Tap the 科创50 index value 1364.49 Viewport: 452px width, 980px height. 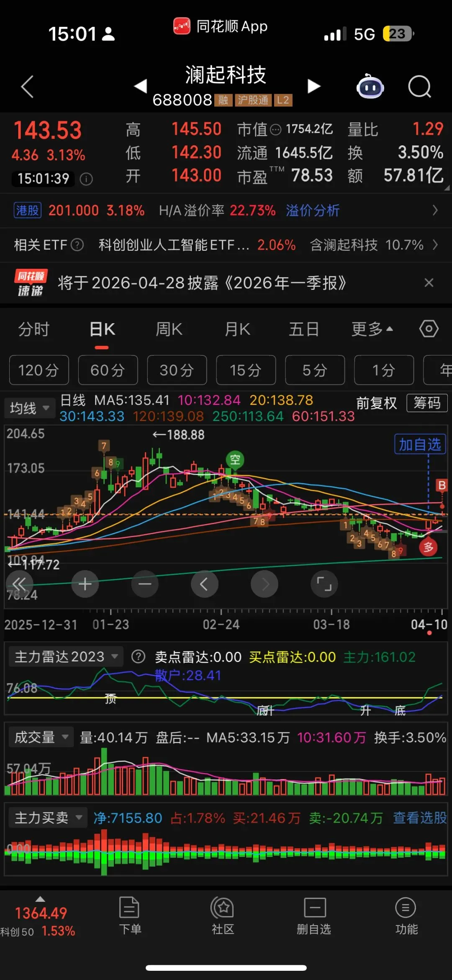(x=41, y=913)
